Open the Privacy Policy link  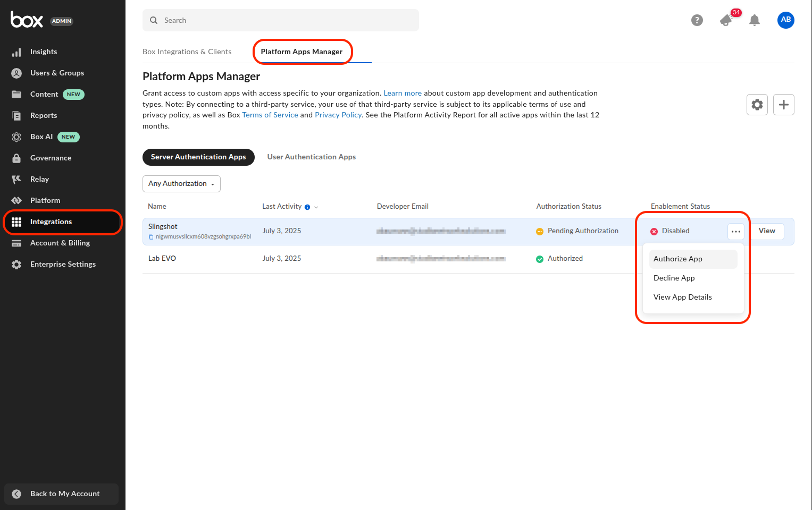point(338,115)
